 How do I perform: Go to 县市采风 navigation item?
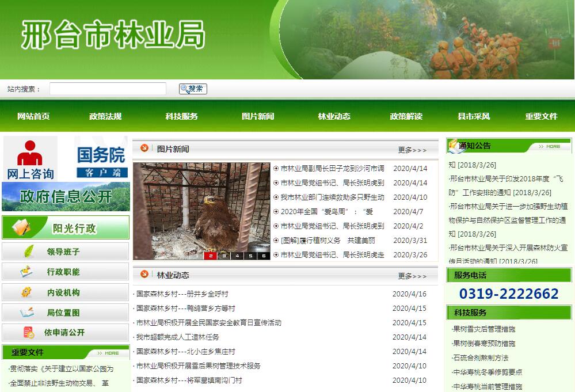pyautogui.click(x=474, y=116)
